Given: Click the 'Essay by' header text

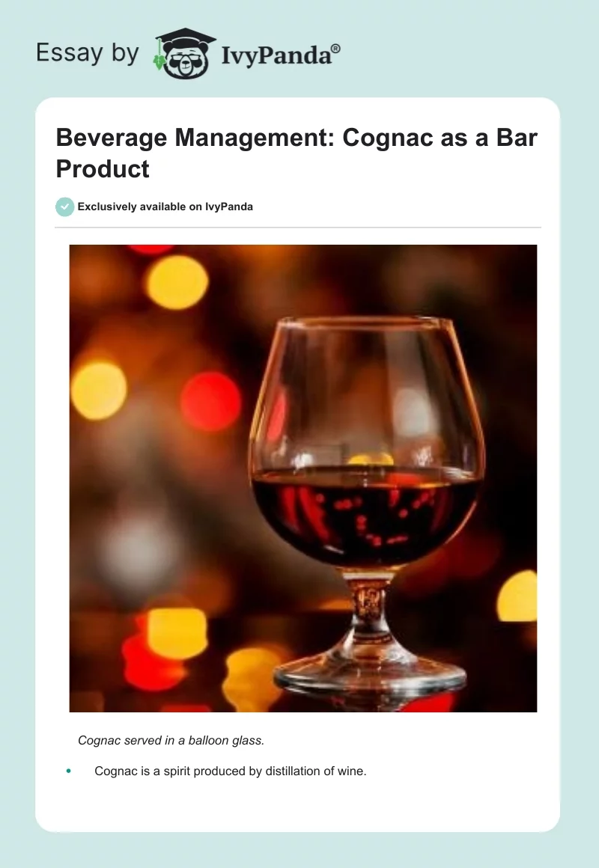Looking at the screenshot, I should pos(88,53).
